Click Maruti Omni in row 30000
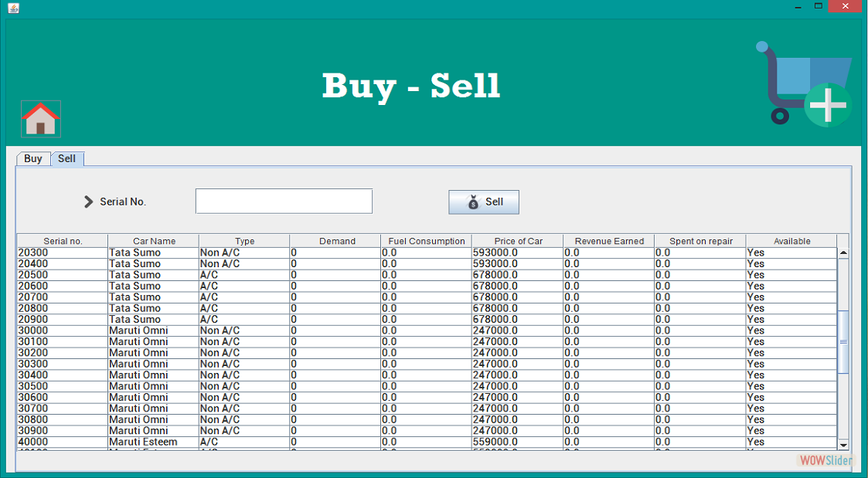Screen dimensions: 868x478 [x=154, y=331]
